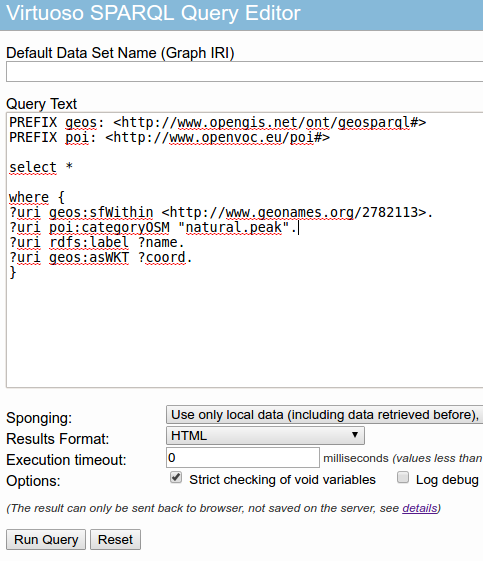Click the milliseconds note beside timeout field
Viewport: 483px width, 561px height.
tap(403, 458)
